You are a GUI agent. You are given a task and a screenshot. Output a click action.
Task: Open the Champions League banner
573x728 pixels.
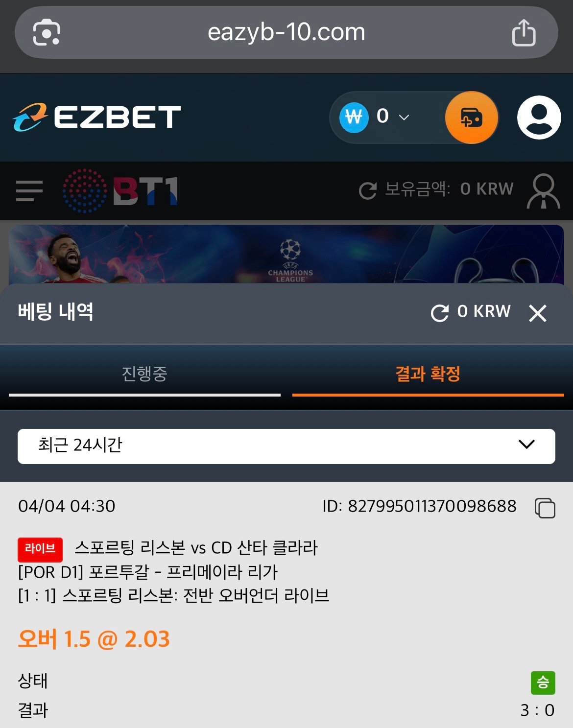click(286, 254)
